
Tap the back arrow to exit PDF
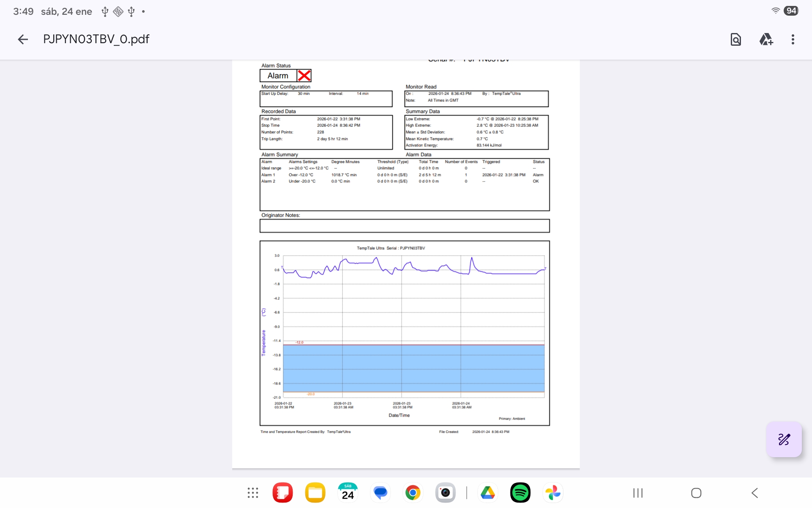tap(23, 39)
